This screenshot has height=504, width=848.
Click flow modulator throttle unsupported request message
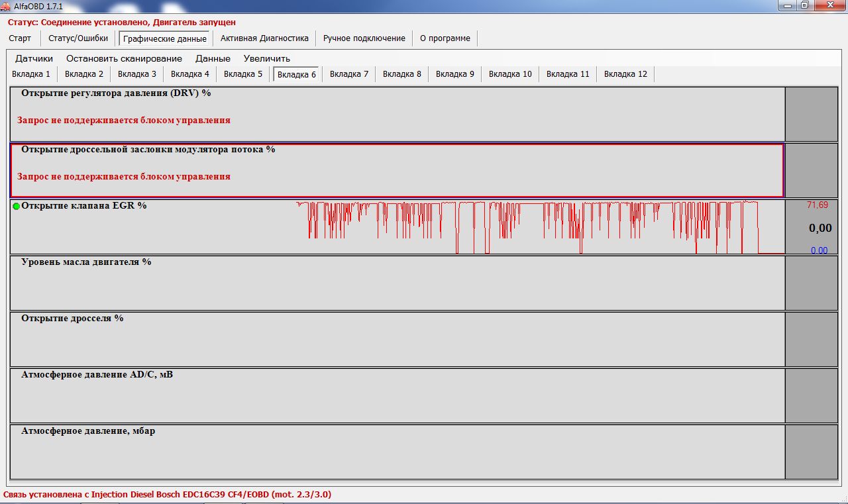pyautogui.click(x=124, y=177)
